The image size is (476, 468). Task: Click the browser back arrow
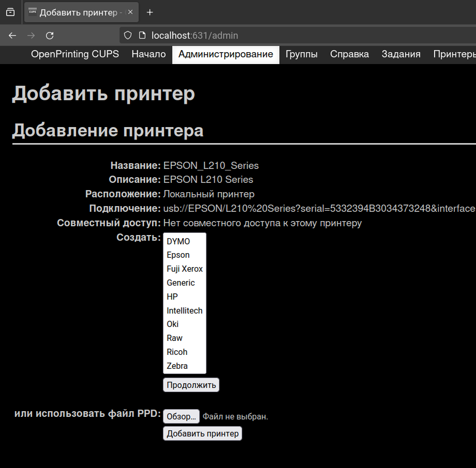click(x=12, y=36)
